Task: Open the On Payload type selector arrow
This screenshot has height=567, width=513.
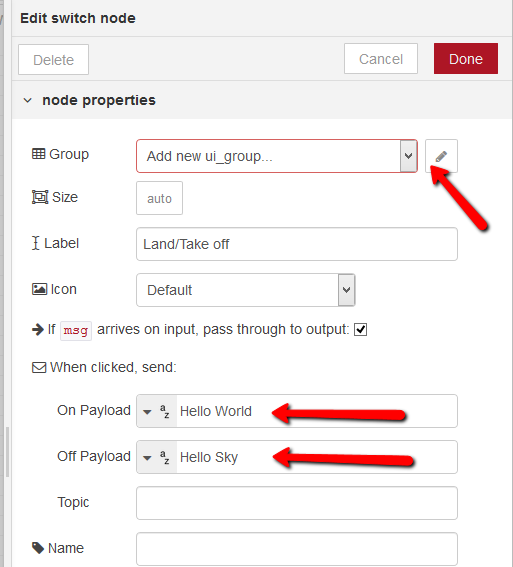Action: tap(147, 412)
